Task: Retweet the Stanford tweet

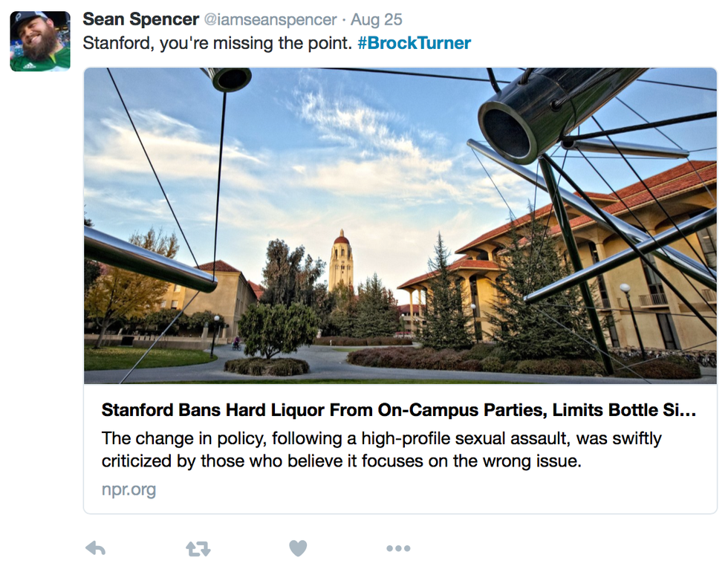Action: pos(198,549)
